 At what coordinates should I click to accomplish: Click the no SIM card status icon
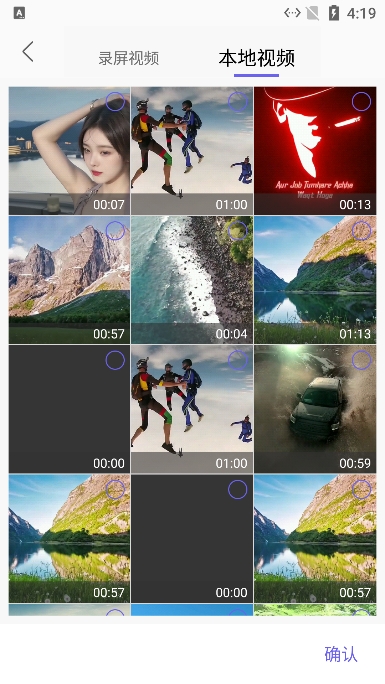click(x=313, y=13)
